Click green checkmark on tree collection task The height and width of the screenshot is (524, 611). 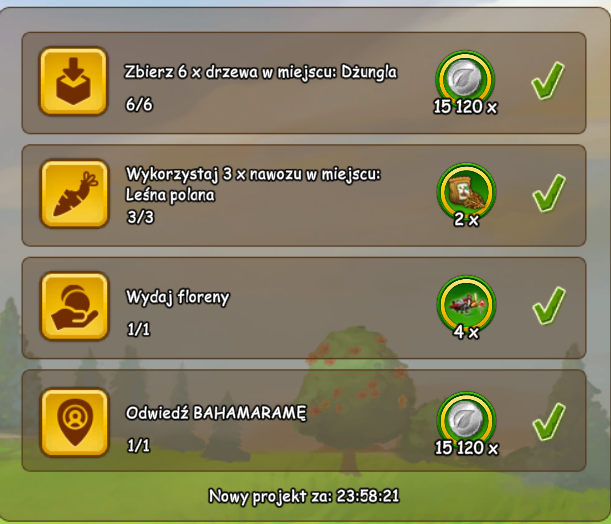[x=547, y=80]
